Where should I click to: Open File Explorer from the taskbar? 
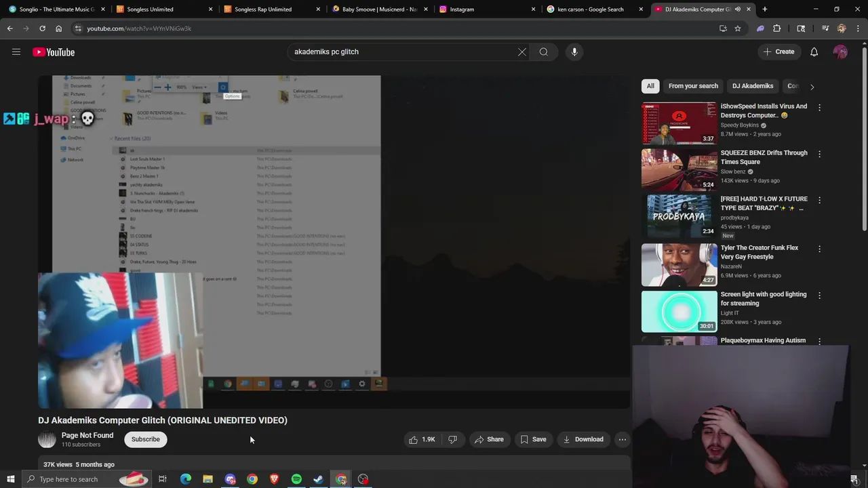[208, 479]
